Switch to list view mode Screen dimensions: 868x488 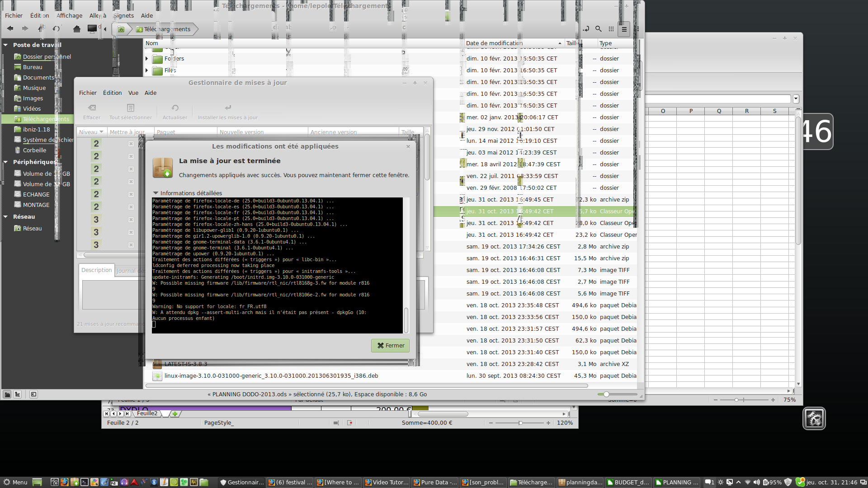tap(624, 29)
